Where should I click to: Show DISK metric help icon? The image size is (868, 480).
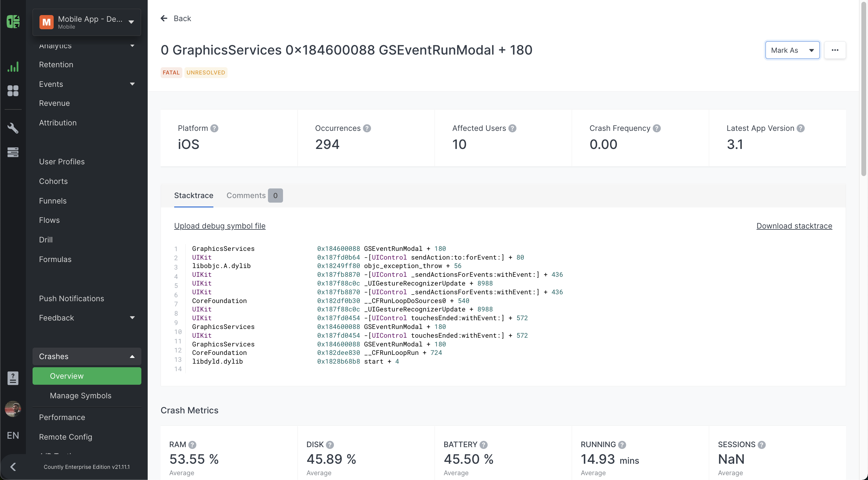[330, 445]
